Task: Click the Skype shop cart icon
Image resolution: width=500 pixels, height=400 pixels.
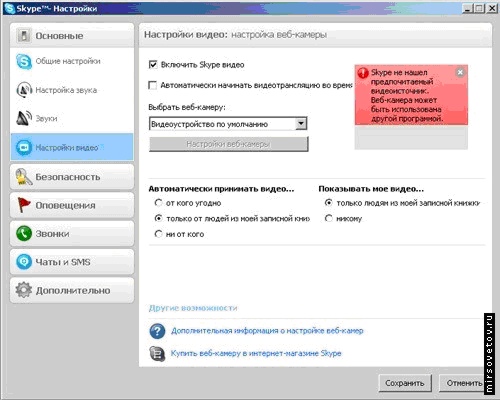Action: pyautogui.click(x=157, y=354)
